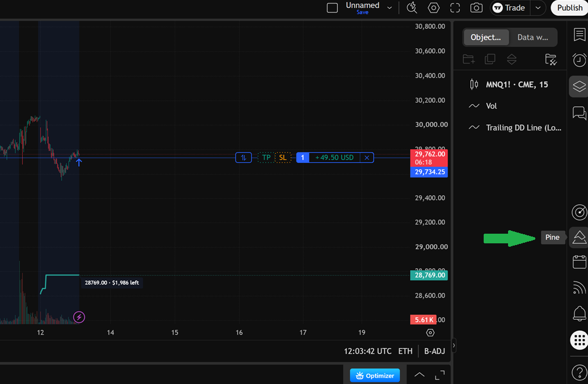
Task: Open the notifications bell icon
Action: (x=579, y=314)
